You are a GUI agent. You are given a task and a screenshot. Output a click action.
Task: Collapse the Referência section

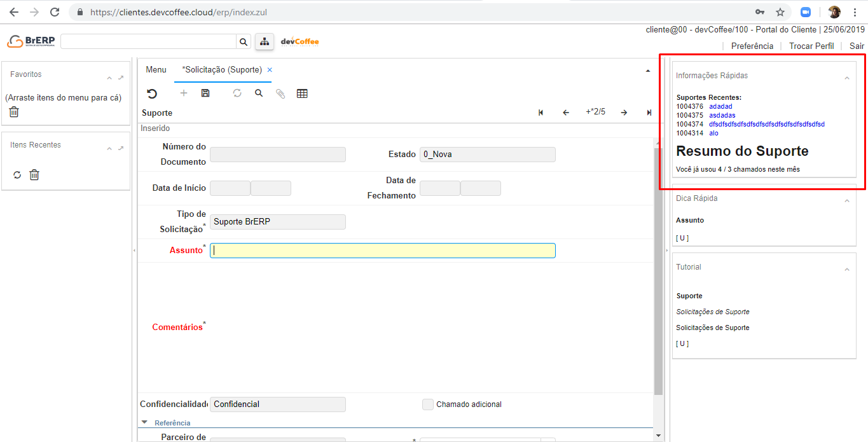click(145, 422)
